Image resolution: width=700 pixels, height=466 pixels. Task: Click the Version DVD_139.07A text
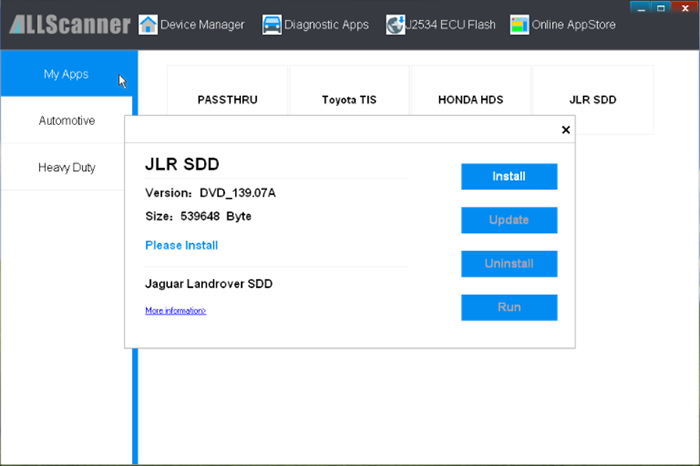210,193
